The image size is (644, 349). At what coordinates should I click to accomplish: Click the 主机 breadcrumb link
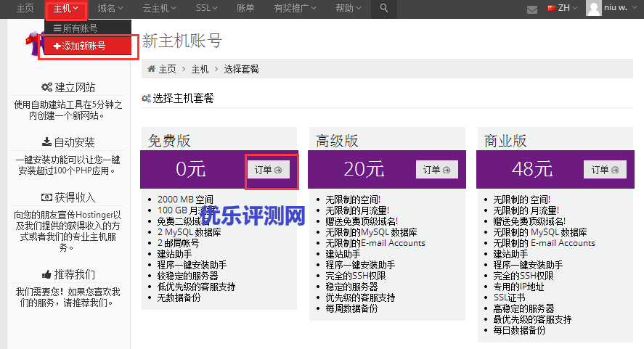[200, 69]
